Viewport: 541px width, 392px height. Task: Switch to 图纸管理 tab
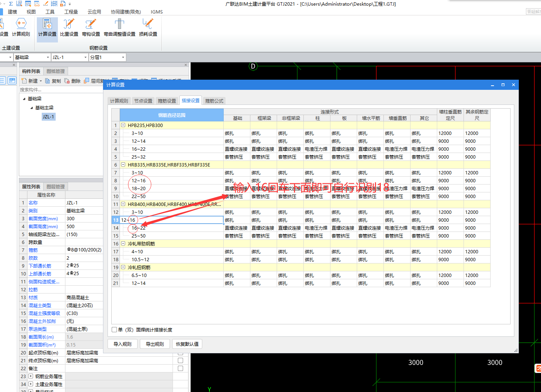point(56,71)
